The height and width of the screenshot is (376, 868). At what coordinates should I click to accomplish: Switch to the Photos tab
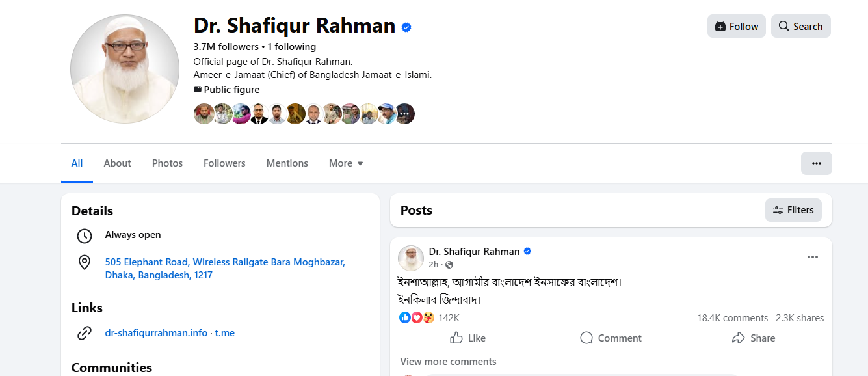pyautogui.click(x=167, y=163)
